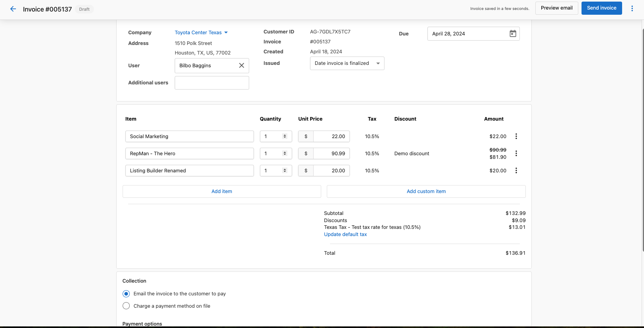Click the Due date field April 28, 2024

(x=473, y=34)
